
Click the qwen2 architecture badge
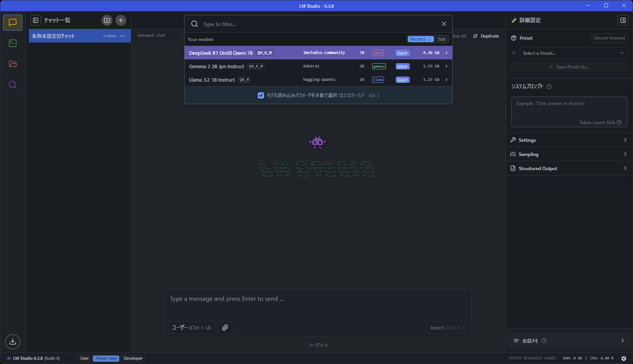[x=378, y=53]
